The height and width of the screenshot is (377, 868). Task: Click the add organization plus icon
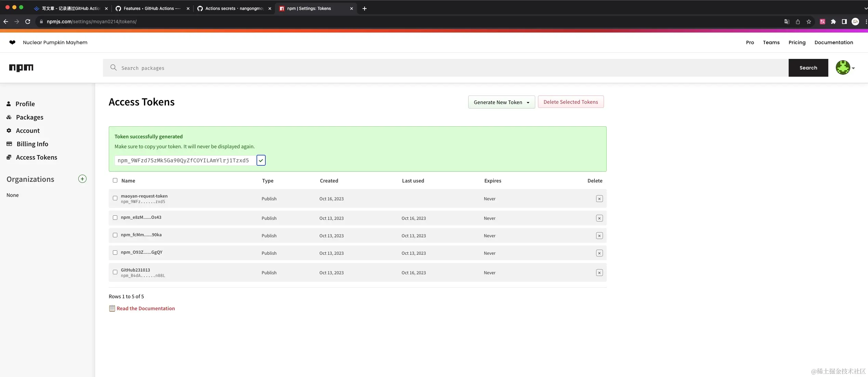tap(82, 179)
